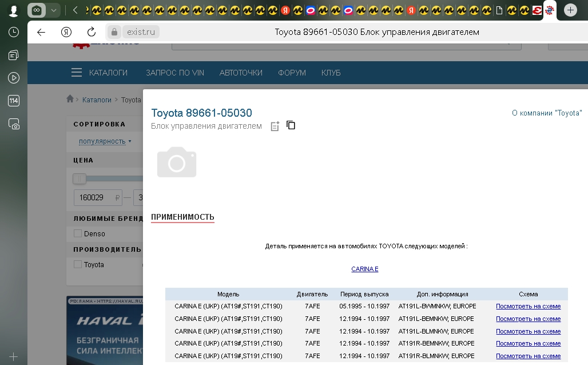The image size is (588, 365).
Task: Check the Denso brand checkbox
Action: [78, 233]
